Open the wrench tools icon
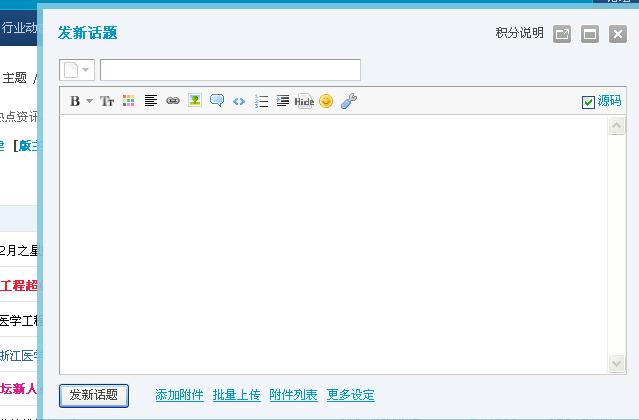The image size is (639, 420). point(348,101)
